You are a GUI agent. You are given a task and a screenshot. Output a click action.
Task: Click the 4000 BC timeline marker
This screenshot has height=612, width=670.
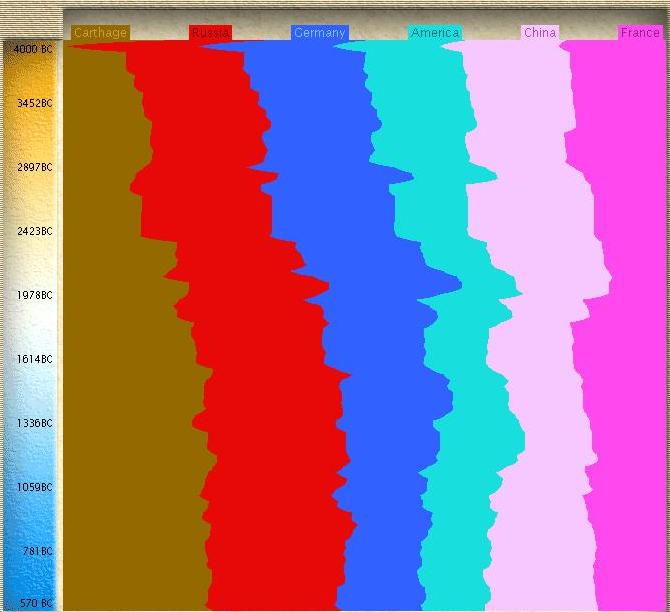pos(33,49)
